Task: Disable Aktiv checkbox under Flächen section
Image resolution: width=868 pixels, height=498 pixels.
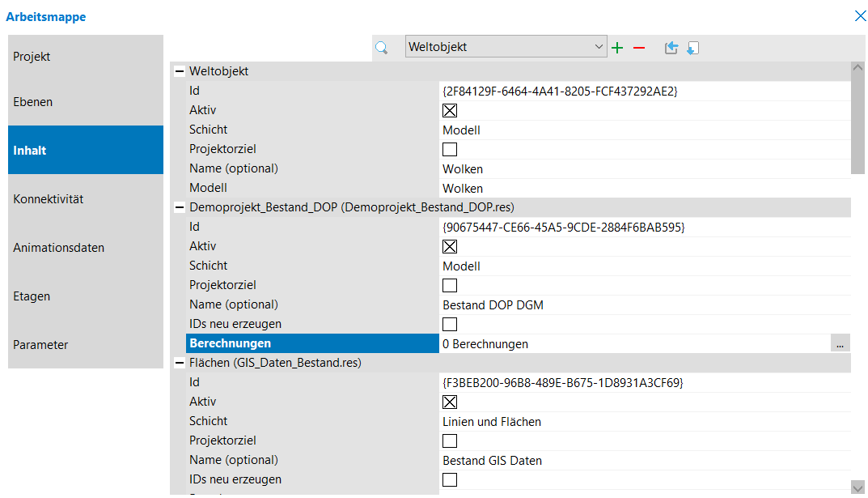Action: (450, 402)
